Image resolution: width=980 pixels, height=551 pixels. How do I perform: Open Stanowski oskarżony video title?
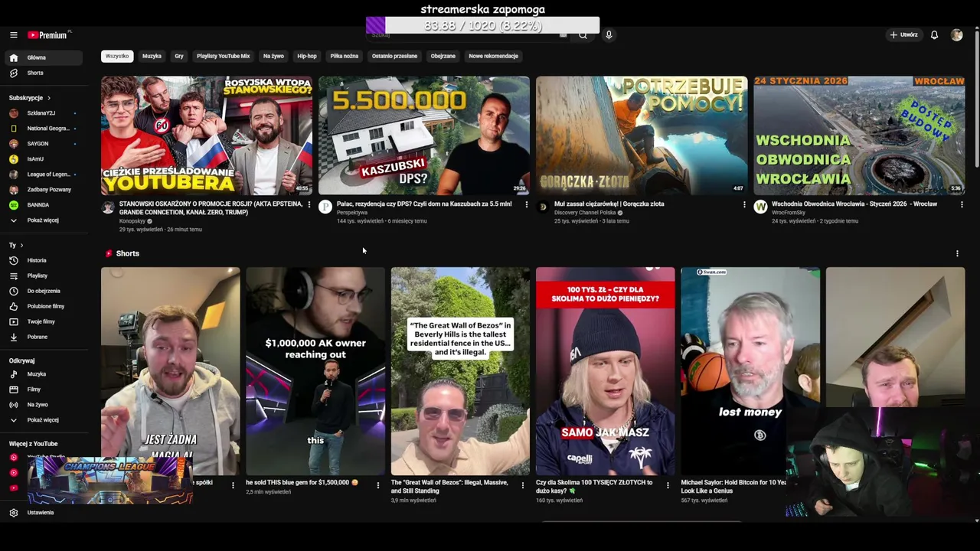[211, 208]
